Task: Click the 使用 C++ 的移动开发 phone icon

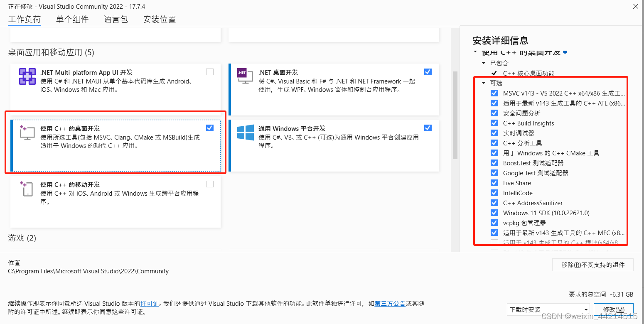Action: coord(27,189)
